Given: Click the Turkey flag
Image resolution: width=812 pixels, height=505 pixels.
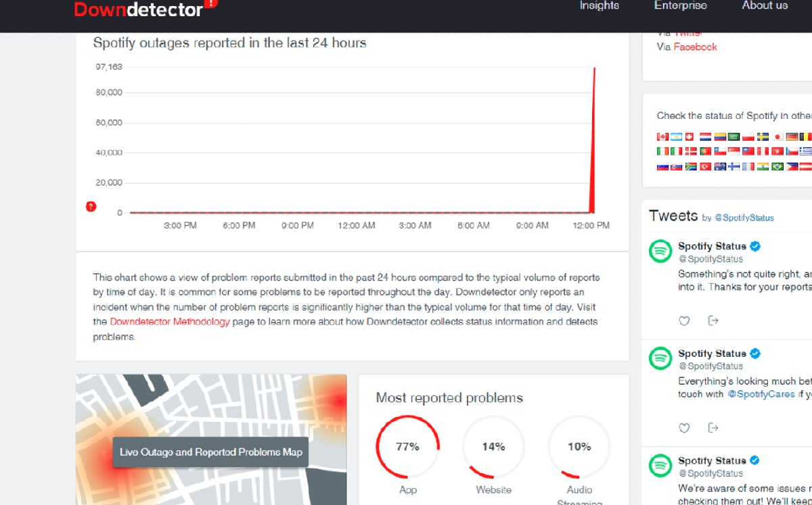Looking at the screenshot, I should (x=705, y=166).
